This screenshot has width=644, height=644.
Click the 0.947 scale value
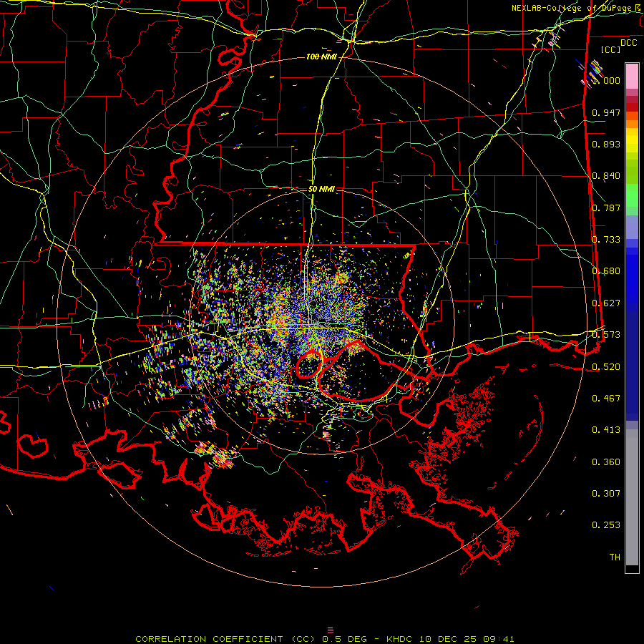pyautogui.click(x=606, y=112)
